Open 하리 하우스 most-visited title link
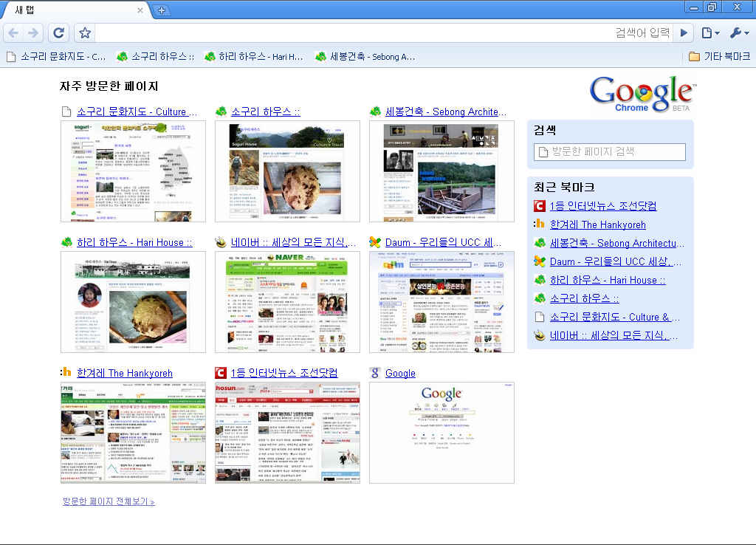 (134, 243)
